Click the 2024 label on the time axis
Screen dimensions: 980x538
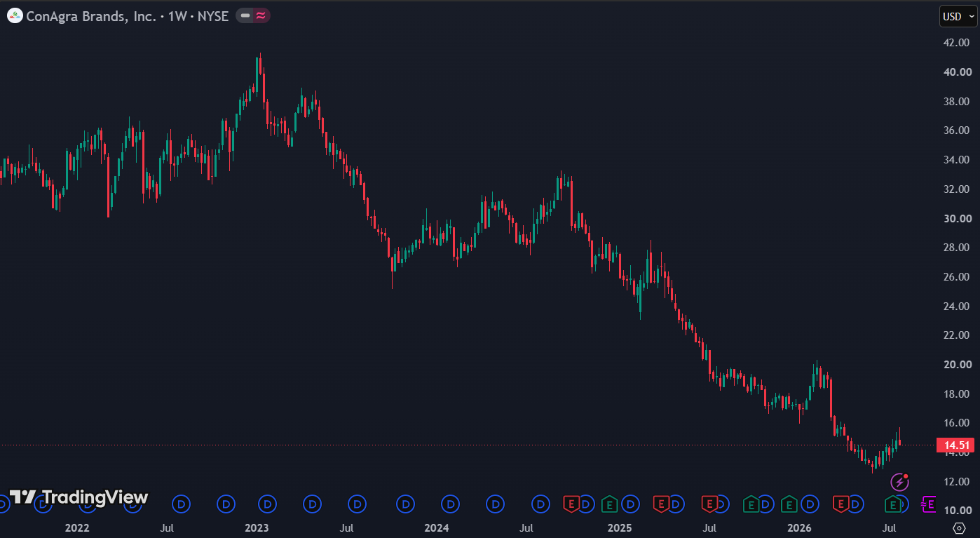(437, 527)
